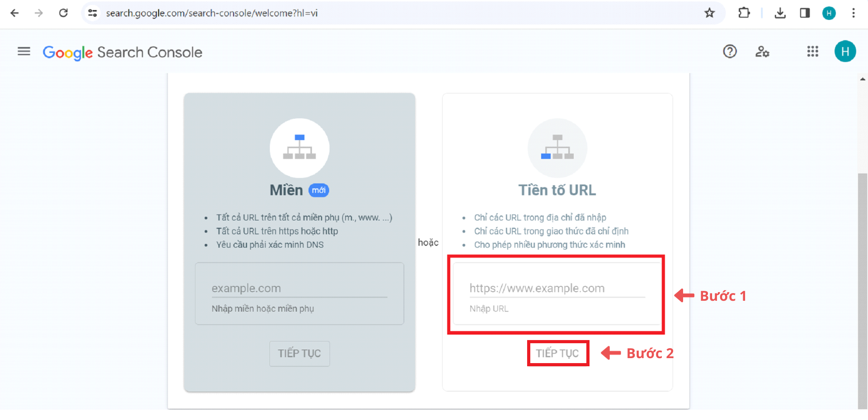Click the site information icon in address bar
This screenshot has width=868, height=420.
pyautogui.click(x=93, y=13)
